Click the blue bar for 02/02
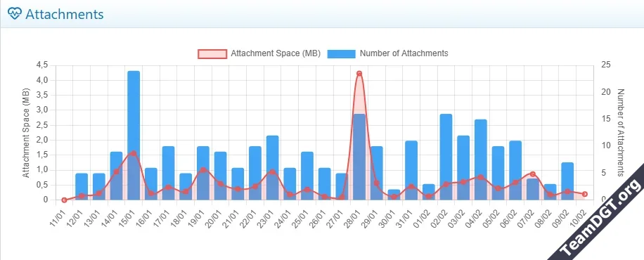 tap(446, 157)
